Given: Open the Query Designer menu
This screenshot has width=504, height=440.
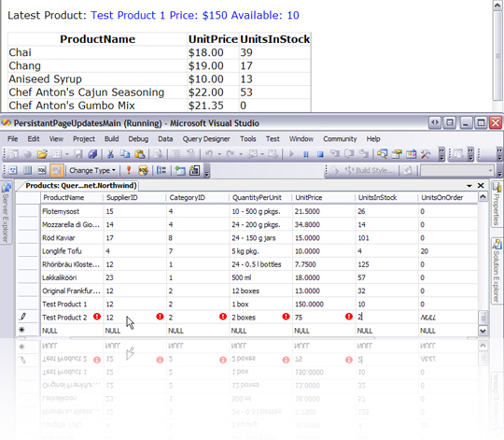Looking at the screenshot, I should [x=206, y=139].
